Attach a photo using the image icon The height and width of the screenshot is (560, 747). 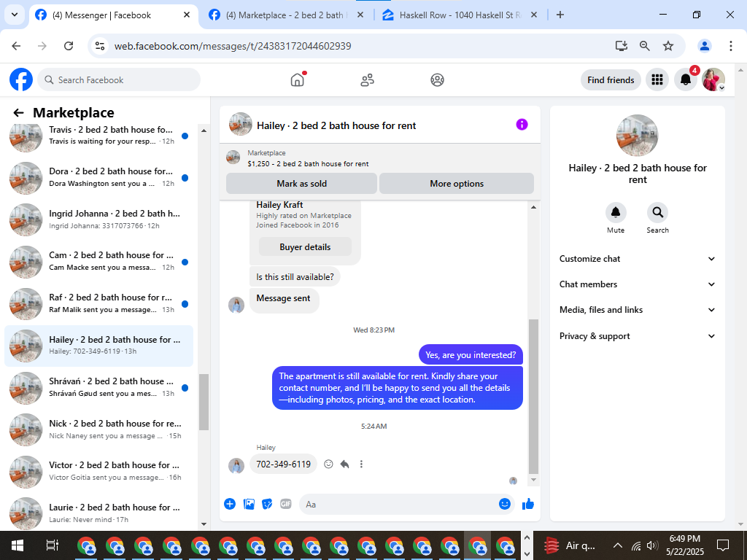point(249,504)
